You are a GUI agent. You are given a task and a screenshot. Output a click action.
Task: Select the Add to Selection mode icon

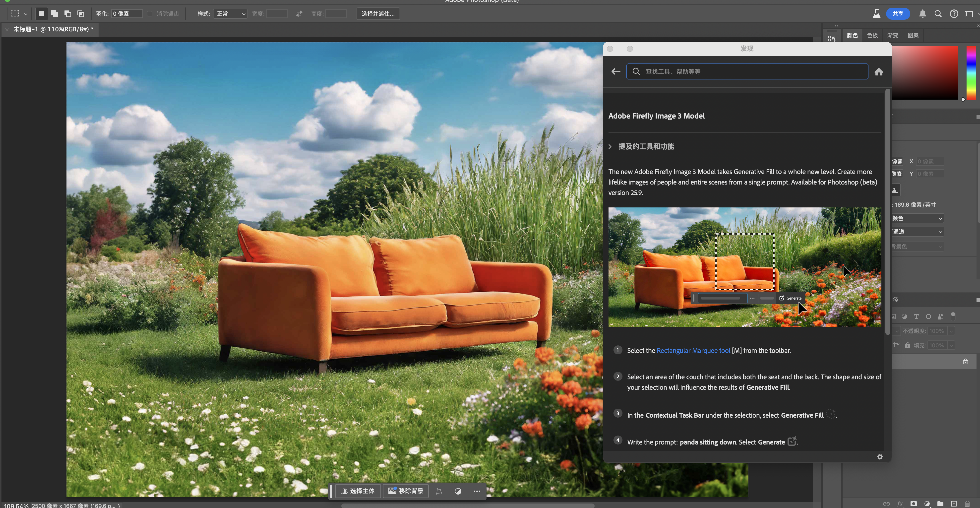[x=55, y=14]
